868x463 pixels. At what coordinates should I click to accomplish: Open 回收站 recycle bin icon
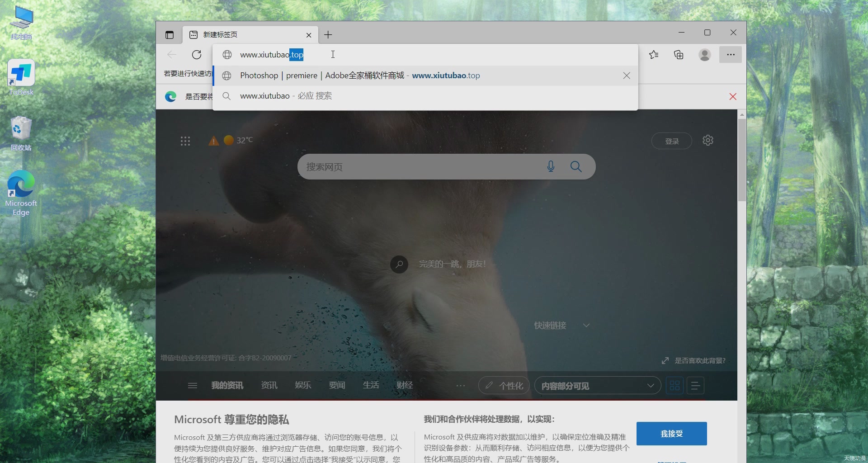[x=21, y=133]
